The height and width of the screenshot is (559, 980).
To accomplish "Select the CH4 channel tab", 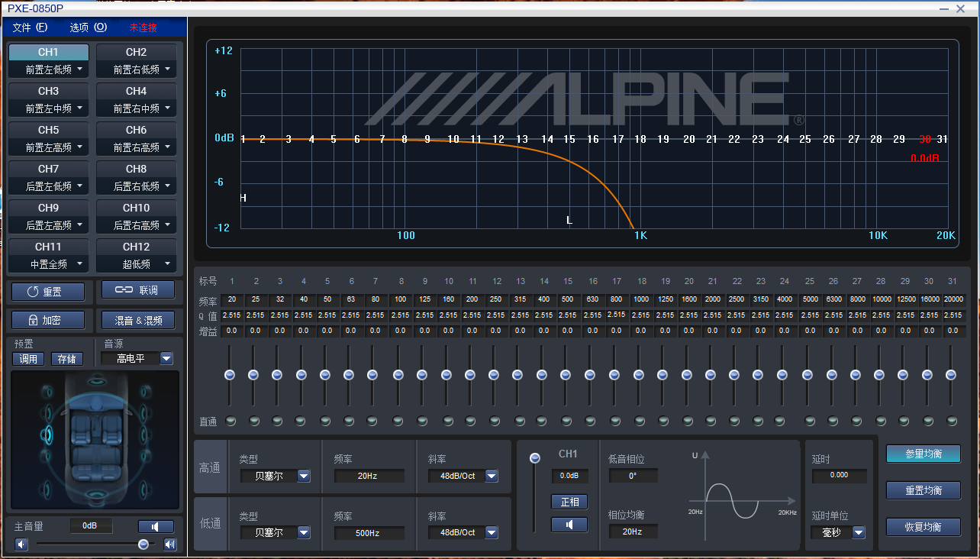I will click(x=136, y=91).
